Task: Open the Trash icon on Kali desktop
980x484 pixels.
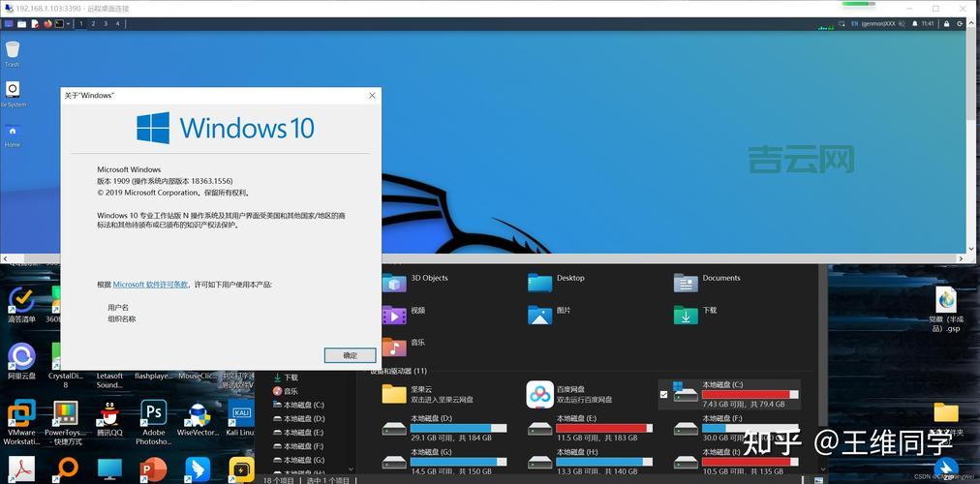Action: pyautogui.click(x=13, y=49)
